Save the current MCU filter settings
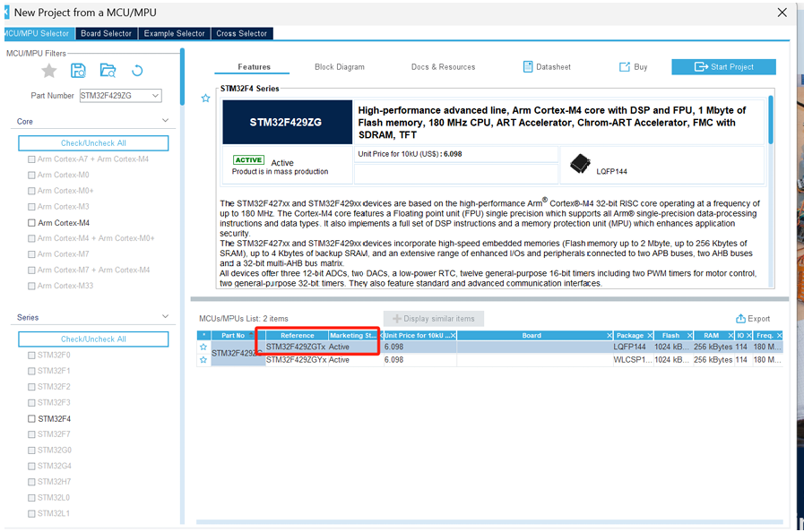 click(x=78, y=71)
